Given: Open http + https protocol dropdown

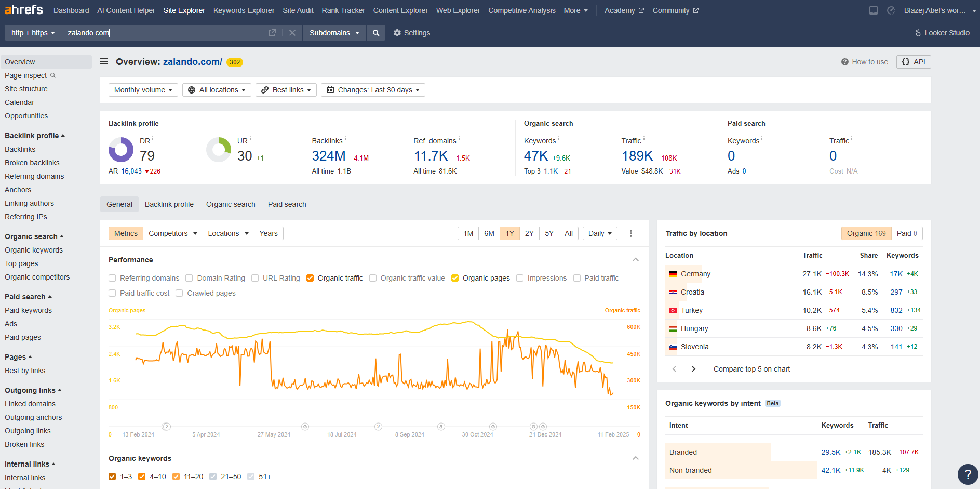Looking at the screenshot, I should [33, 33].
